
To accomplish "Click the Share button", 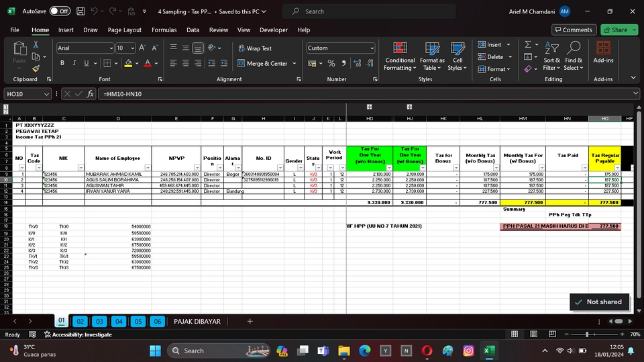I will (616, 30).
